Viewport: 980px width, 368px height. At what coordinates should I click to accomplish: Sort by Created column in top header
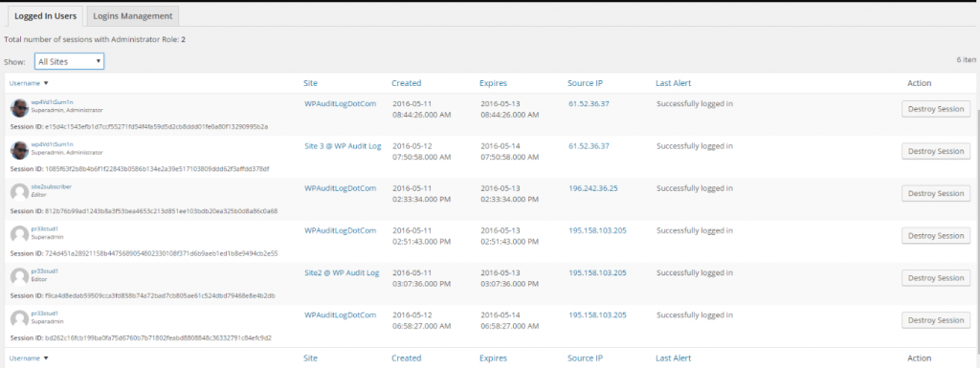coord(406,83)
